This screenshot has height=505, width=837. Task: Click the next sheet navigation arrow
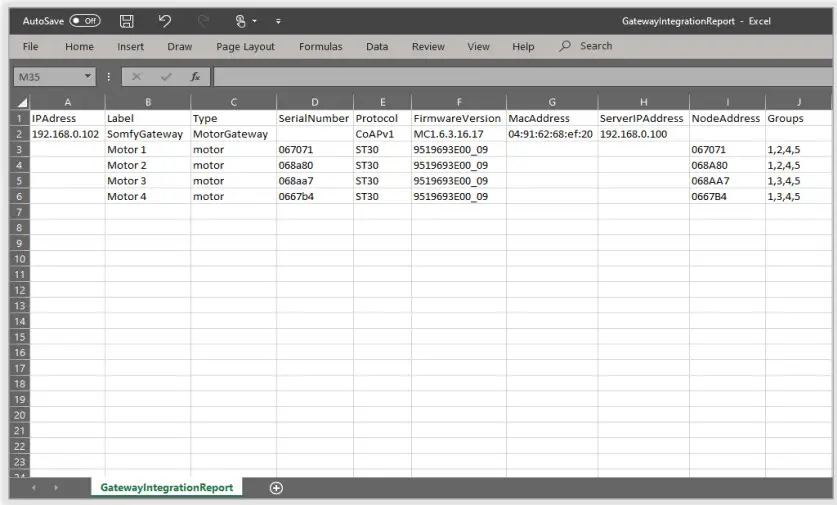pyautogui.click(x=56, y=487)
